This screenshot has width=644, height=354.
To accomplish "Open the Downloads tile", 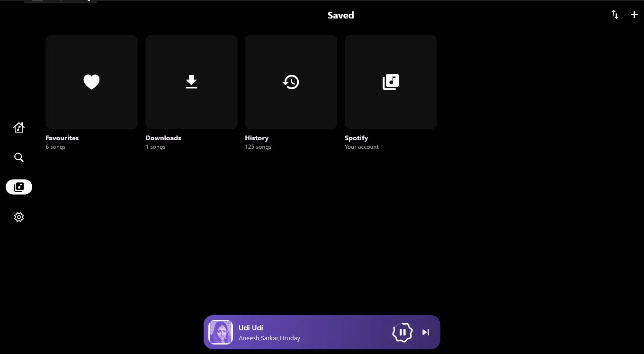I will [191, 82].
